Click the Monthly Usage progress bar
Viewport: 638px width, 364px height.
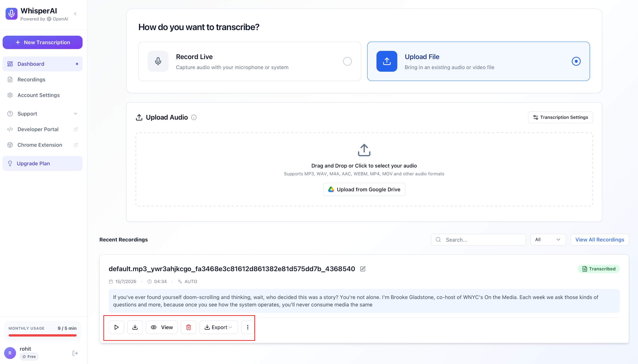pos(43,335)
